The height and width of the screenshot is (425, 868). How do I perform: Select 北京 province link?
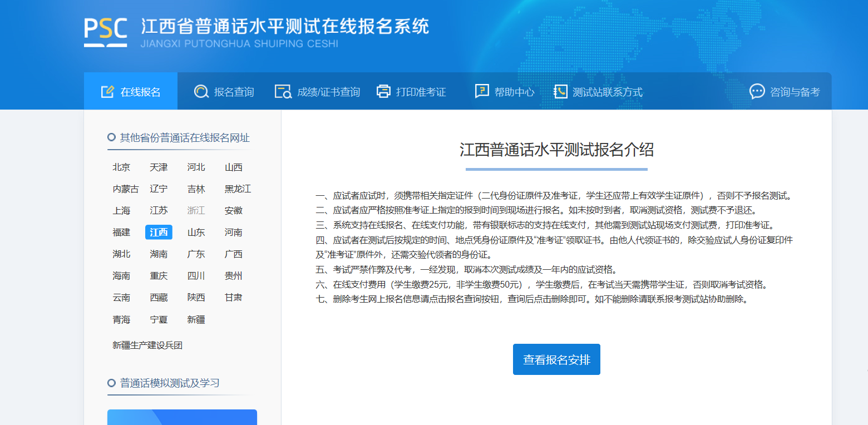click(x=121, y=167)
